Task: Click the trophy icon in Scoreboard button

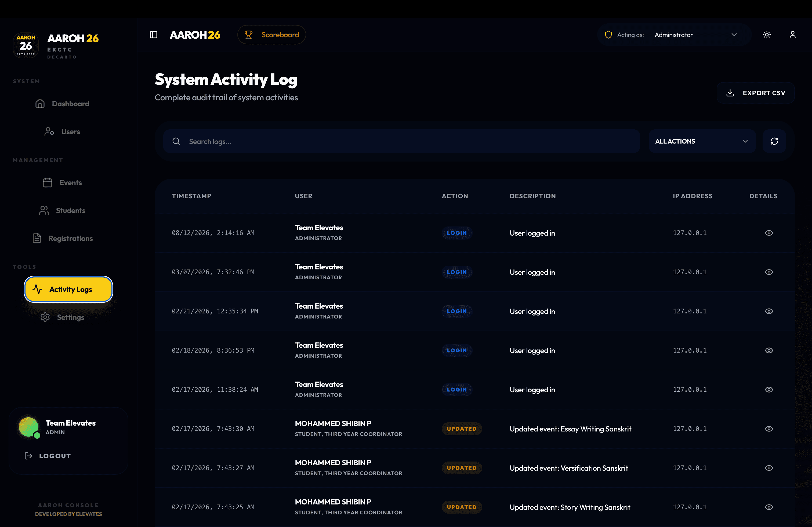Action: click(249, 35)
